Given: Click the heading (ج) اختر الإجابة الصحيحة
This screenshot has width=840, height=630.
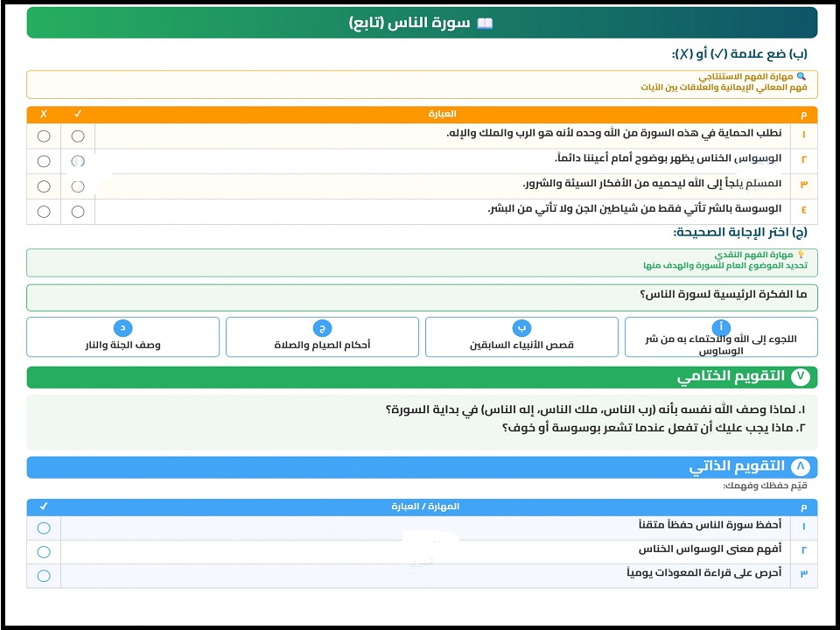Looking at the screenshot, I should click(x=740, y=233).
